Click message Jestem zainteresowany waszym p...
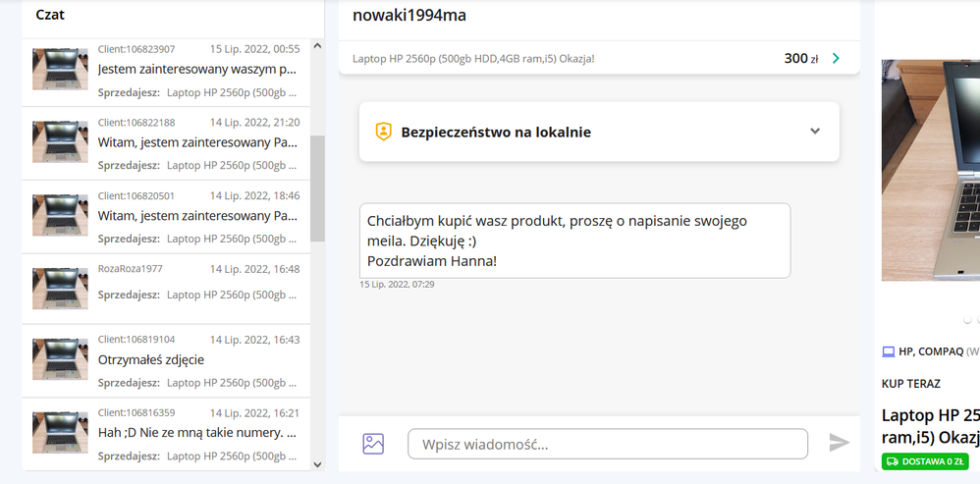The width and height of the screenshot is (980, 484). (196, 69)
